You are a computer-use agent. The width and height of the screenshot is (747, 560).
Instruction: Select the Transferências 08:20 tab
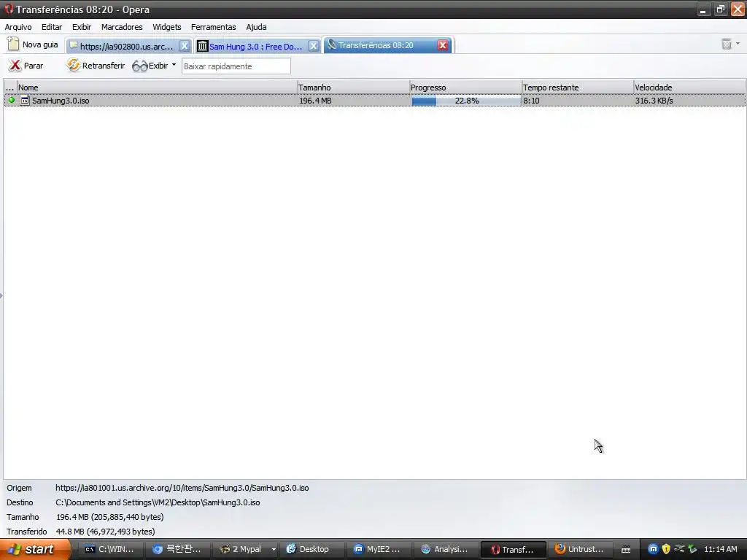coord(380,45)
